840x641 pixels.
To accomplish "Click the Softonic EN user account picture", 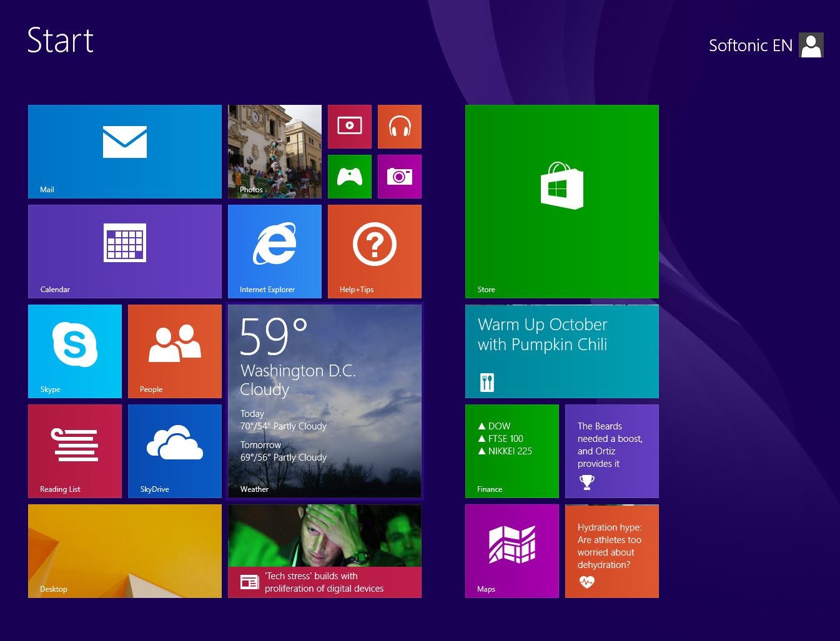I will click(811, 45).
